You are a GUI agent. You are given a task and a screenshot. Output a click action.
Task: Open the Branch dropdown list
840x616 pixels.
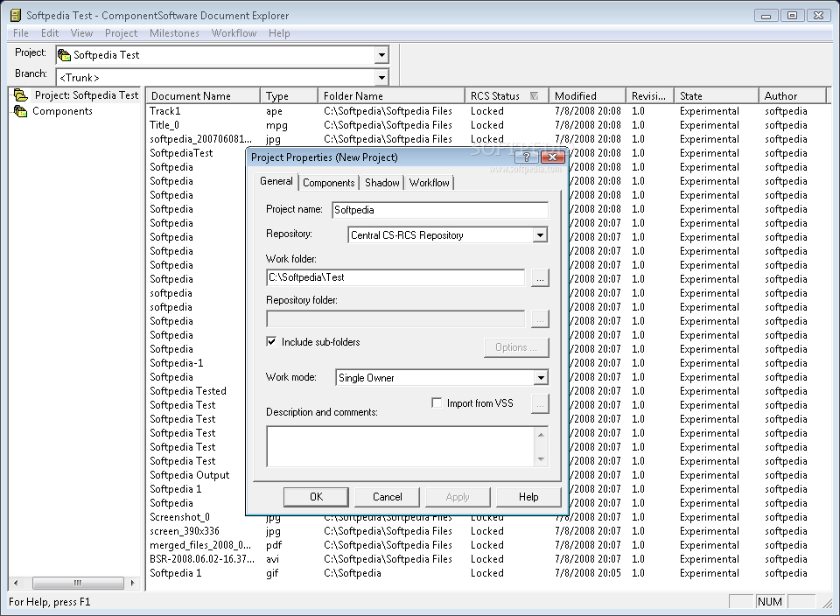click(x=381, y=78)
